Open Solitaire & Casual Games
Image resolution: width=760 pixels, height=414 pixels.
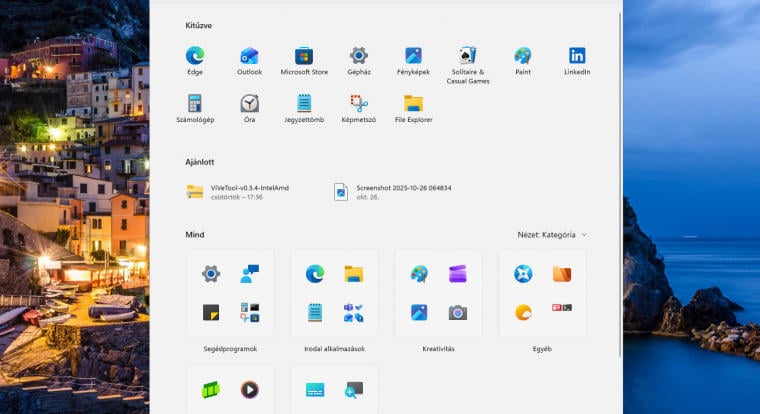pos(468,65)
